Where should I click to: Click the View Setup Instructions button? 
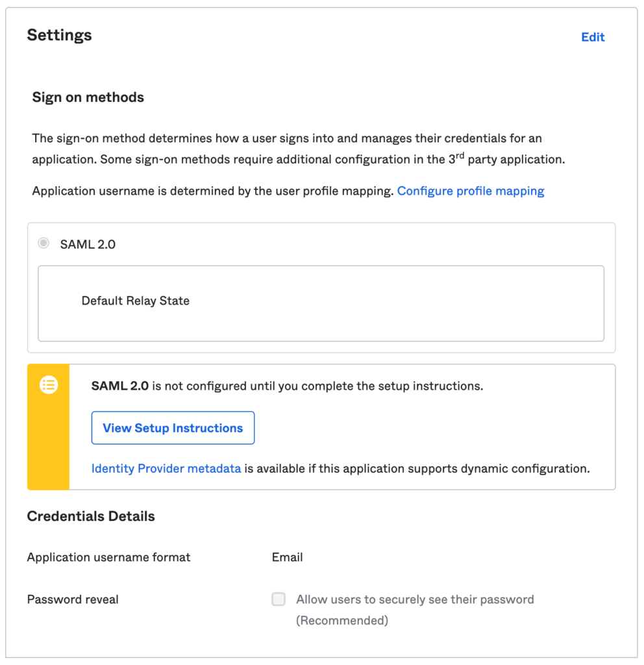[173, 428]
